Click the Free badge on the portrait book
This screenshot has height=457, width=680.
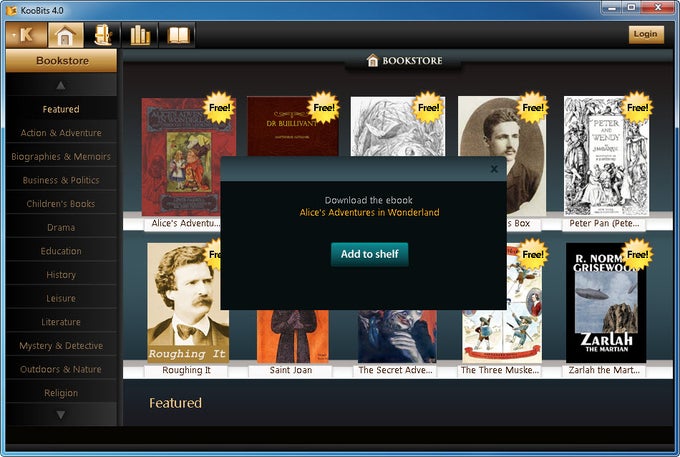[533, 108]
